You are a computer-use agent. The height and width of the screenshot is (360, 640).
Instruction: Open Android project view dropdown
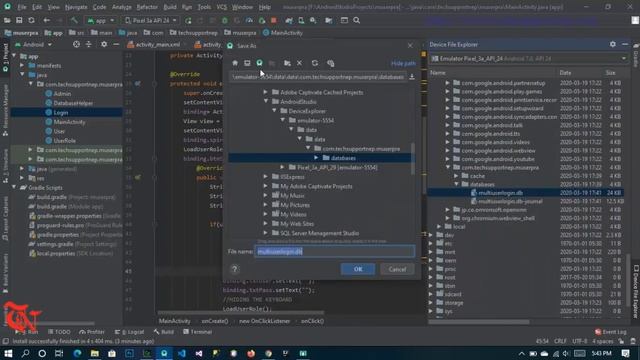33,44
